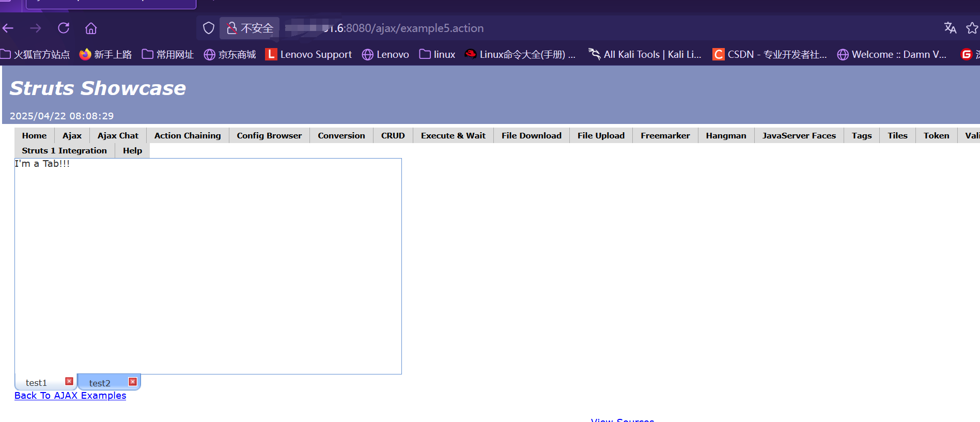980x422 pixels.
Task: Open the shield tracking protection icon
Action: [208, 28]
